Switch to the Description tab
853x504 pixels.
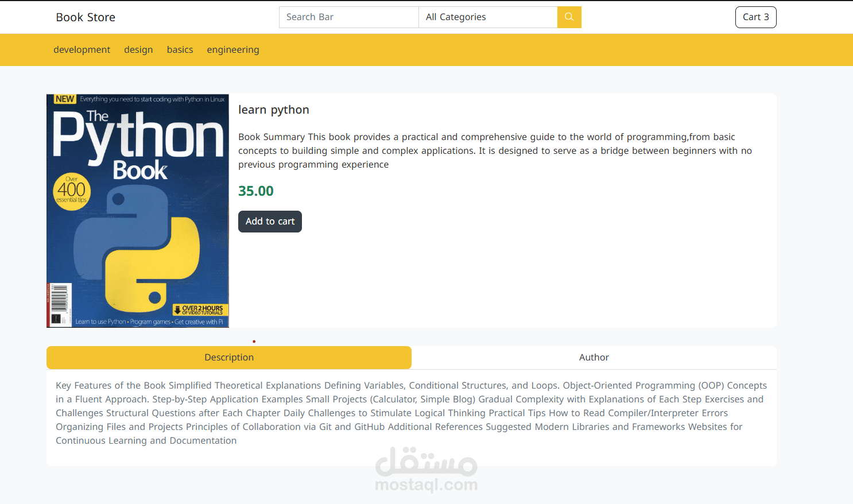coord(229,358)
